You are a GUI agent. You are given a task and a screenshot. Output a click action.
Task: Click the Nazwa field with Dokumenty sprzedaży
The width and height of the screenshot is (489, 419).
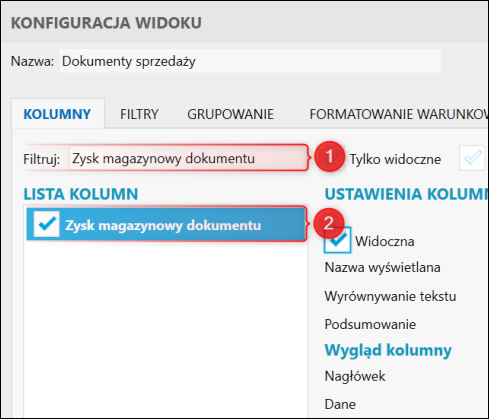click(250, 61)
